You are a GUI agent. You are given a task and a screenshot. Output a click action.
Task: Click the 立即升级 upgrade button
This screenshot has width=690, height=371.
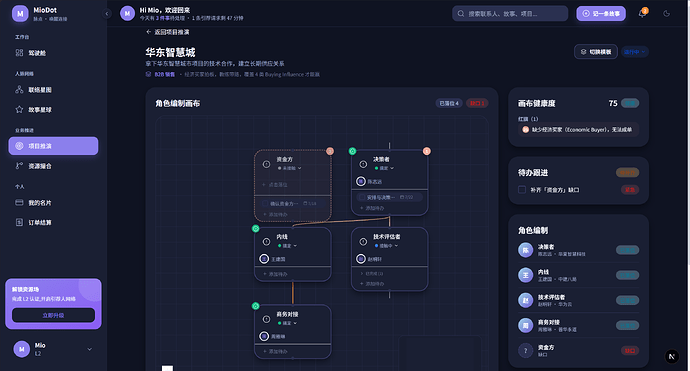tap(53, 315)
